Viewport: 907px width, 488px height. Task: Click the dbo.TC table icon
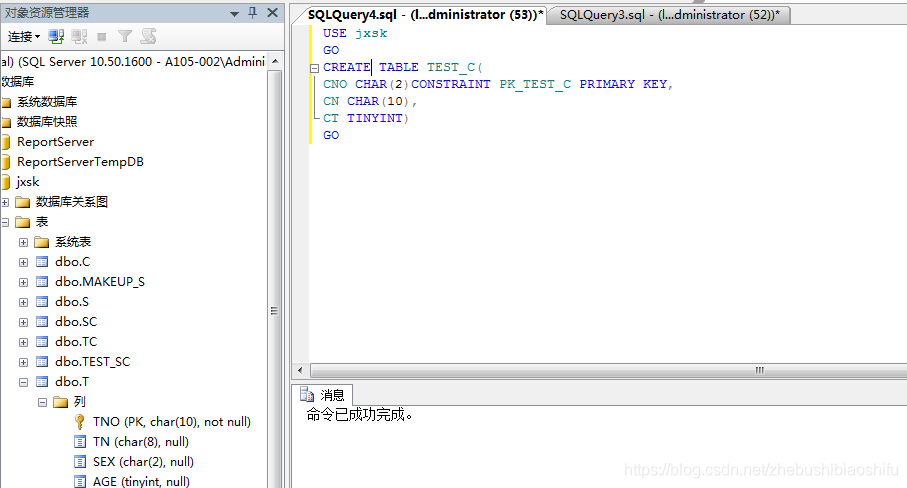point(42,342)
